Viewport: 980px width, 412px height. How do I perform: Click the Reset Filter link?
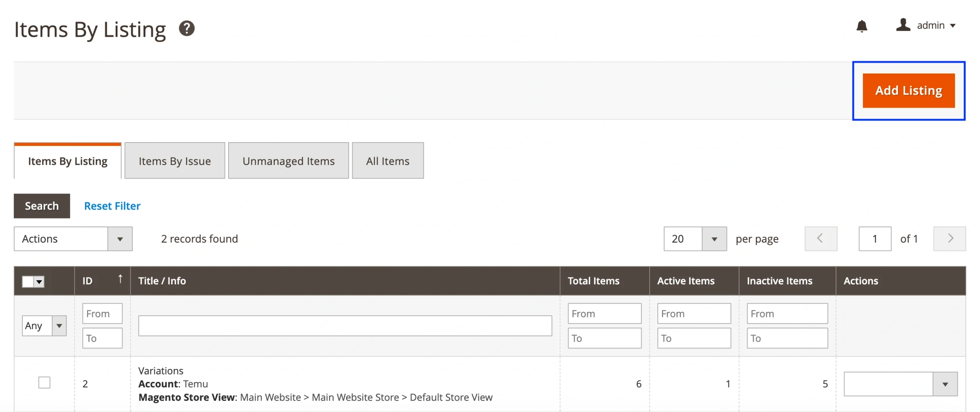112,206
